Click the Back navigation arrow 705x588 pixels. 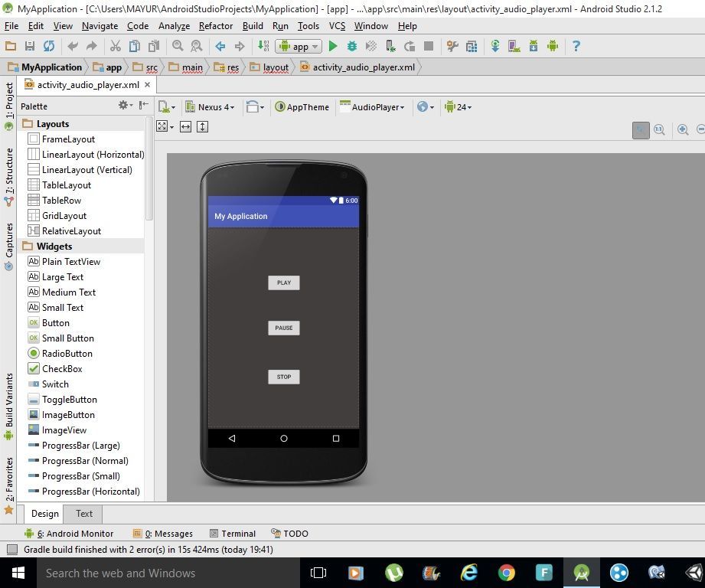pyautogui.click(x=220, y=46)
